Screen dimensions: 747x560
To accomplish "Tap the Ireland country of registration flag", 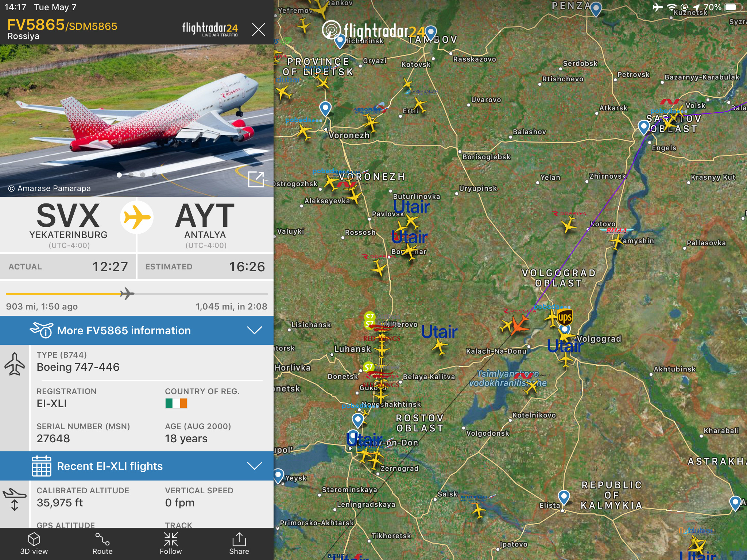I will coord(176,403).
